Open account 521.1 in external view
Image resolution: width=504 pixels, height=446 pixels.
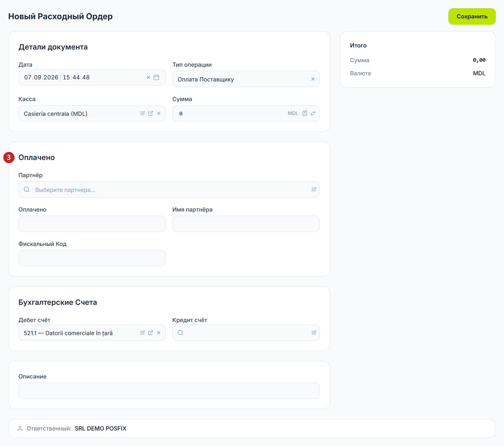point(151,333)
